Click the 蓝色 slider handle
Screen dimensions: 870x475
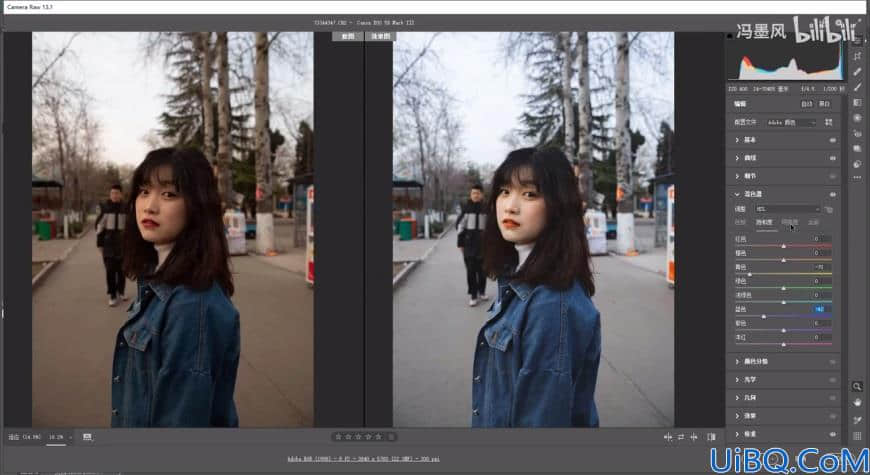[763, 316]
